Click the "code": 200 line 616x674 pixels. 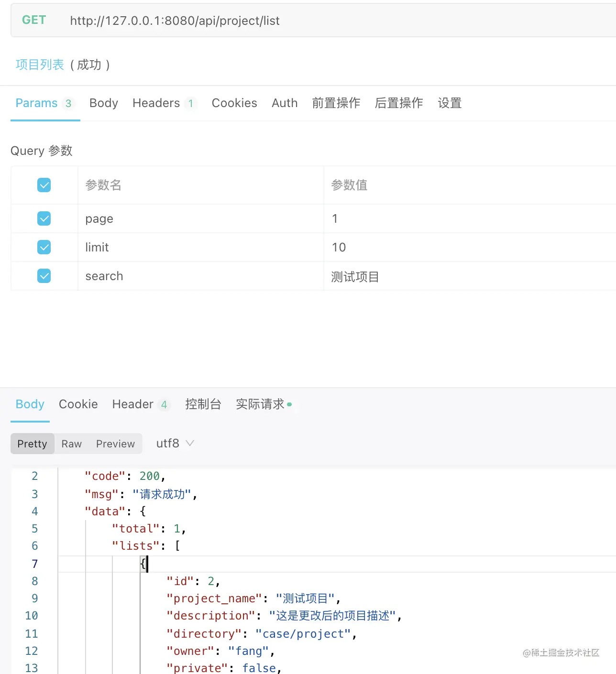coord(125,476)
